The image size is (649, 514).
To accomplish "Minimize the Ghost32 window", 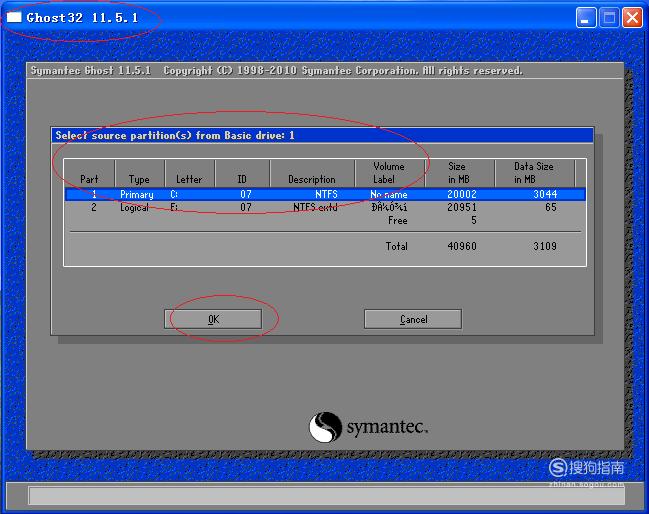I will pyautogui.click(x=586, y=18).
